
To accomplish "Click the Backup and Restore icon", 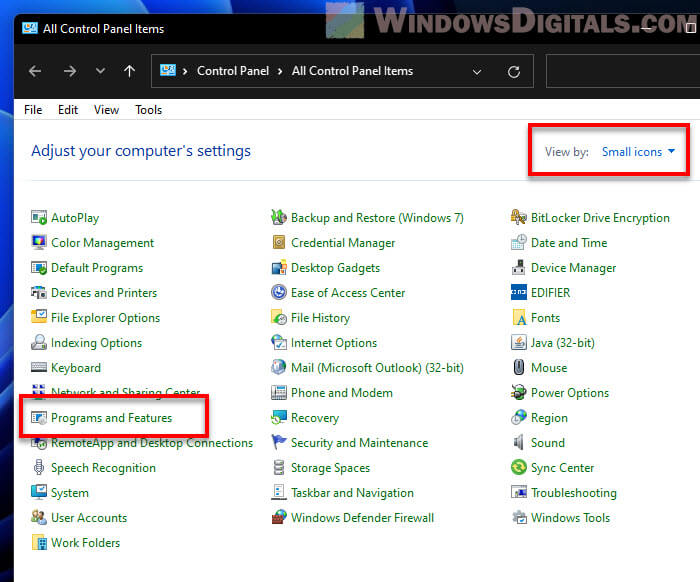I will point(279,218).
